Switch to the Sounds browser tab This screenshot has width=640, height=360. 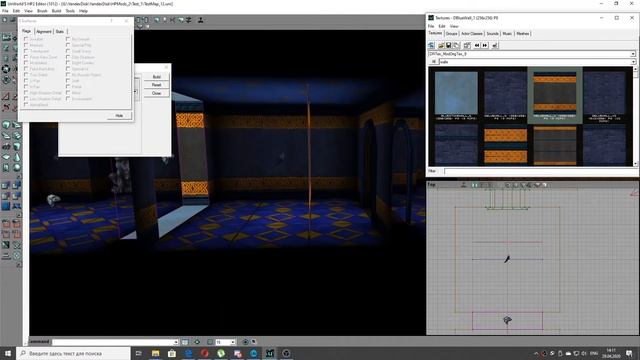[492, 33]
